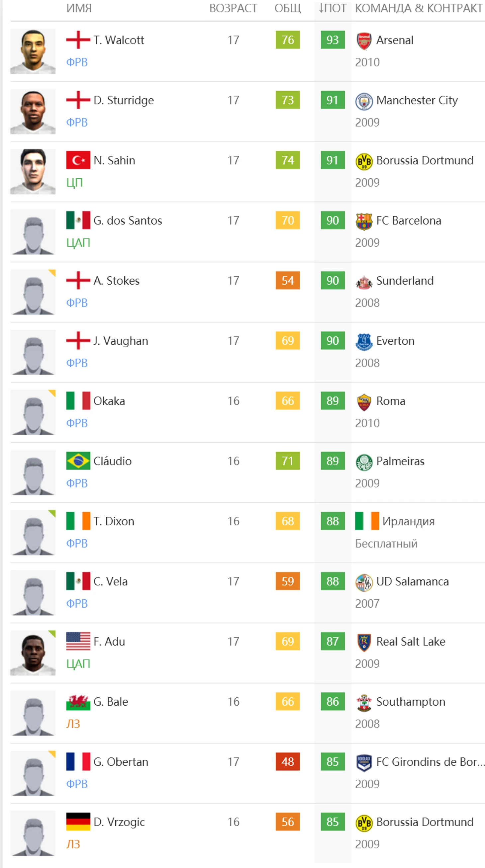The image size is (485, 868).
Task: Click the Turkey flag next to N. Sahin
Action: 78,160
